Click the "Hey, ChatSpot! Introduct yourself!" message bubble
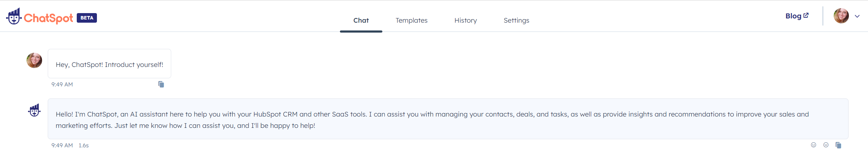This screenshot has width=868, height=164. 109,64
